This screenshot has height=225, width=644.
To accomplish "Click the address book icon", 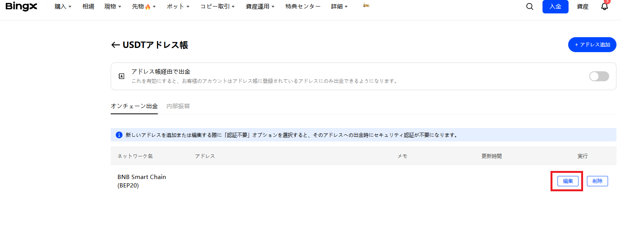I will coord(121,76).
